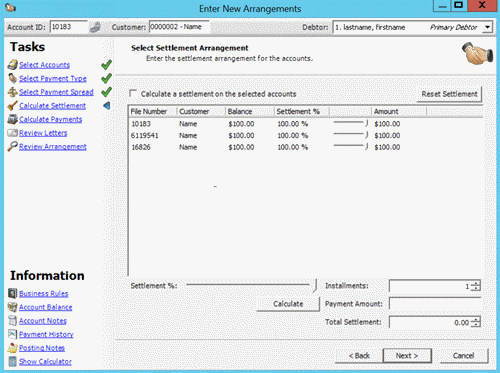Click the blue current-step arrow by Calculate Settlement
Viewport: 500px width, 373px height.
107,106
